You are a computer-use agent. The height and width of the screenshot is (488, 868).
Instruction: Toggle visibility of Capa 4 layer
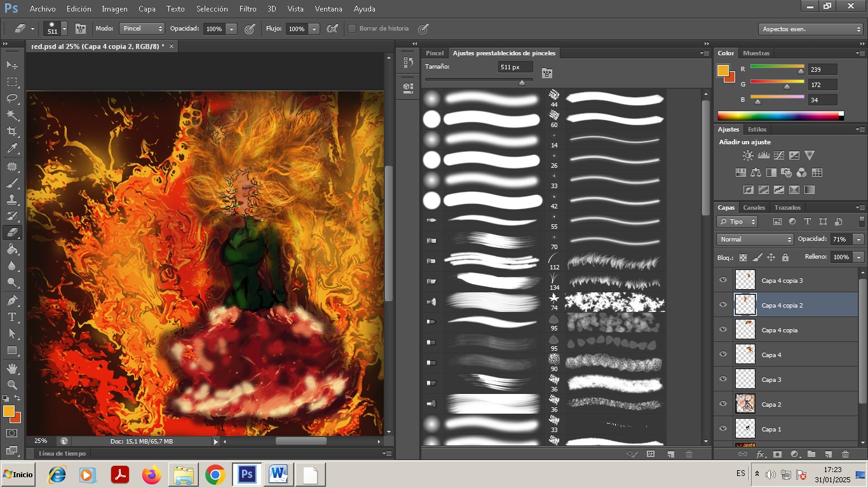(x=722, y=355)
